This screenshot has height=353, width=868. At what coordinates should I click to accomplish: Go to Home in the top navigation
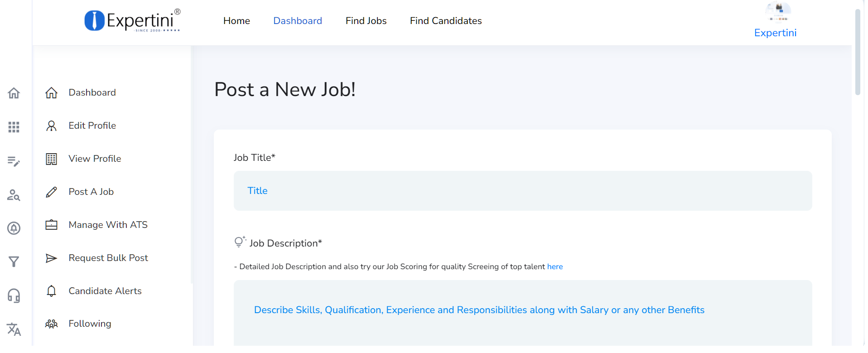(236, 21)
